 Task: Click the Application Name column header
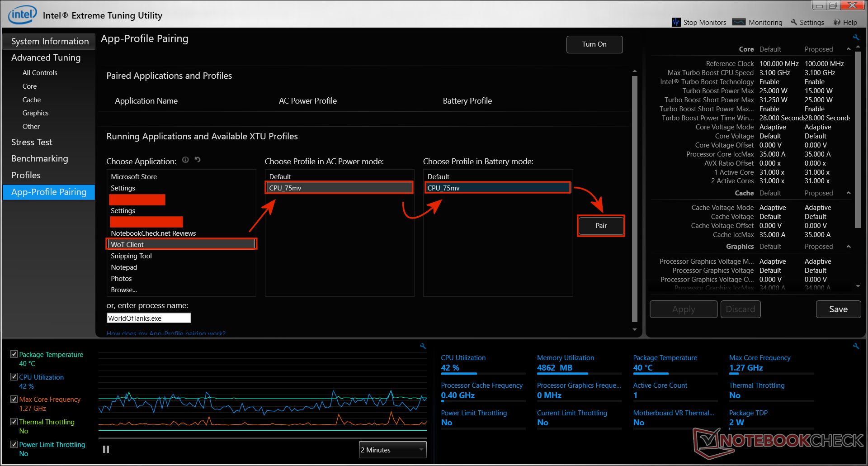[146, 101]
